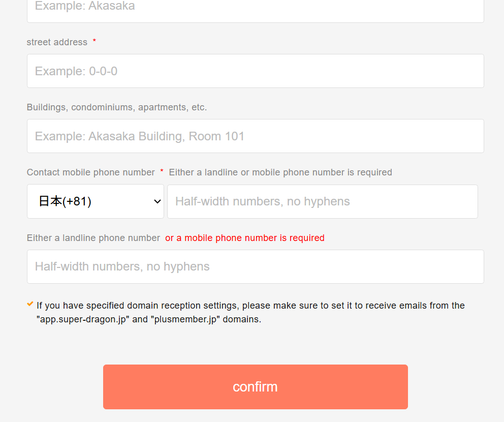The image size is (504, 422).
Task: Open the 日本(+81) country code dropdown
Action: pyautogui.click(x=96, y=201)
